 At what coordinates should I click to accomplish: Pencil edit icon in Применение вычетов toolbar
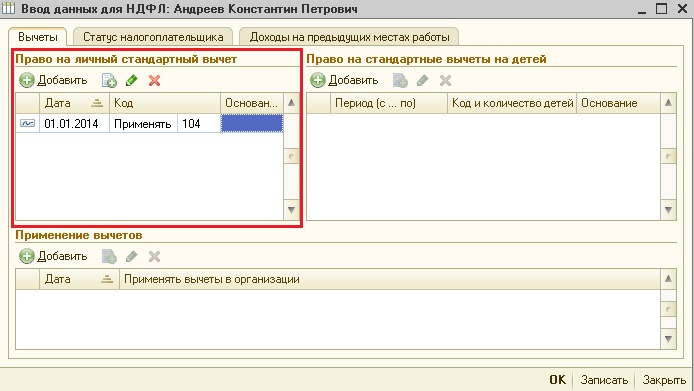point(131,256)
